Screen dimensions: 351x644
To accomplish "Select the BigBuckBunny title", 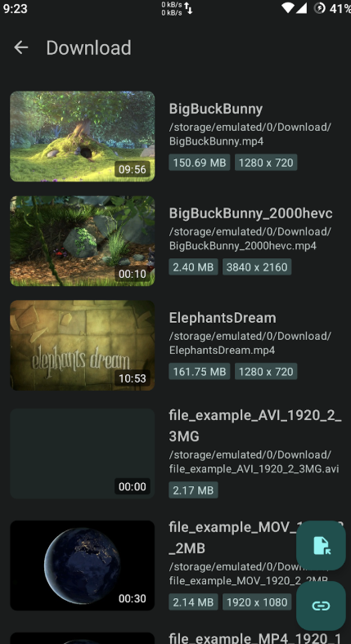I will pos(216,109).
